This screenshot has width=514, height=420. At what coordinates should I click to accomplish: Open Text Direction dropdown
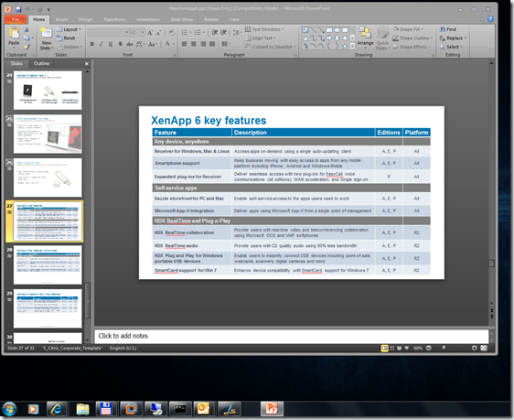pos(264,29)
